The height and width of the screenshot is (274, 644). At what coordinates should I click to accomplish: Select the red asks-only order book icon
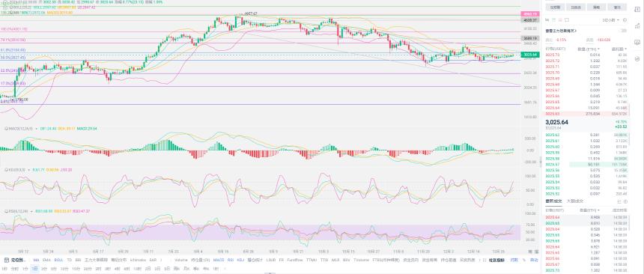[x=560, y=19]
